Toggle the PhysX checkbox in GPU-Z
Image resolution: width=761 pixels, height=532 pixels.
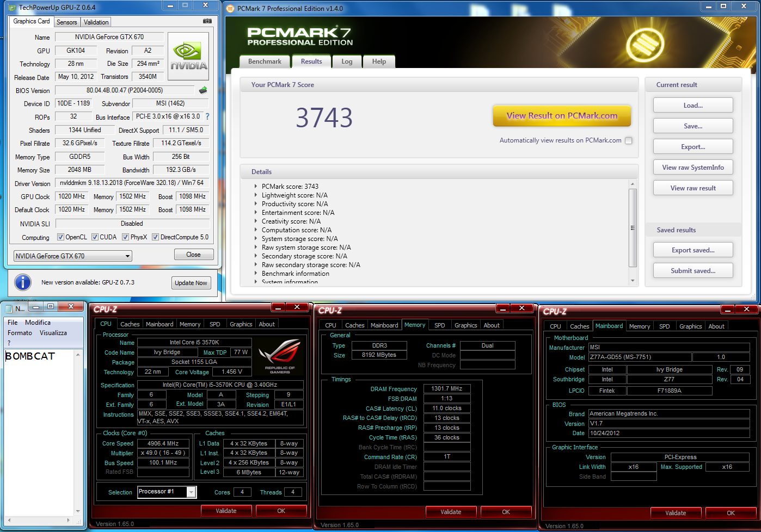pos(125,237)
